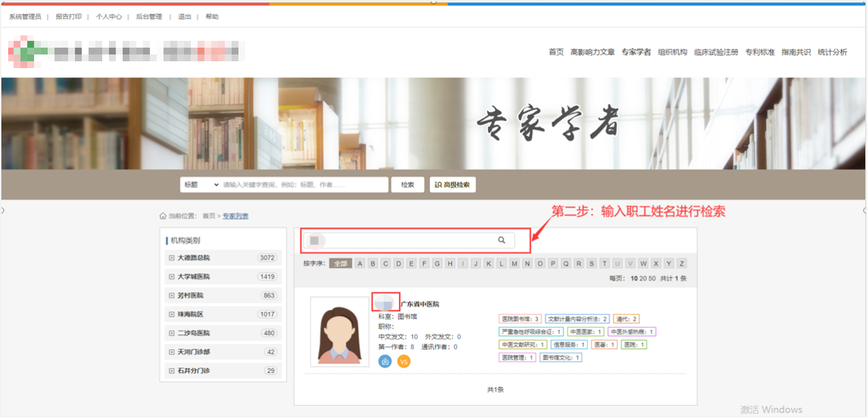Open the 高级检索 advanced search button
The image size is (868, 418).
[x=452, y=184]
